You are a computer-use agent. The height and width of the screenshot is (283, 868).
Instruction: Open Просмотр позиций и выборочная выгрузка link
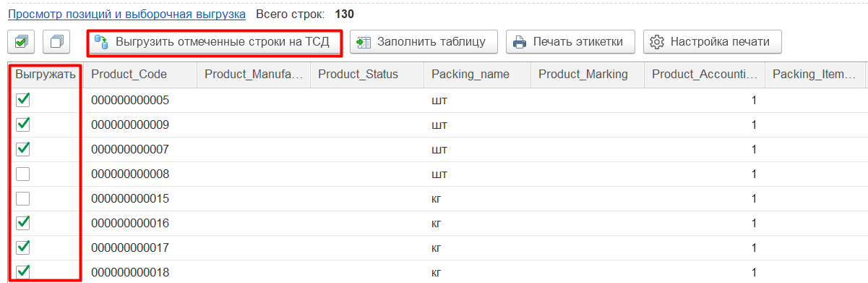(126, 14)
